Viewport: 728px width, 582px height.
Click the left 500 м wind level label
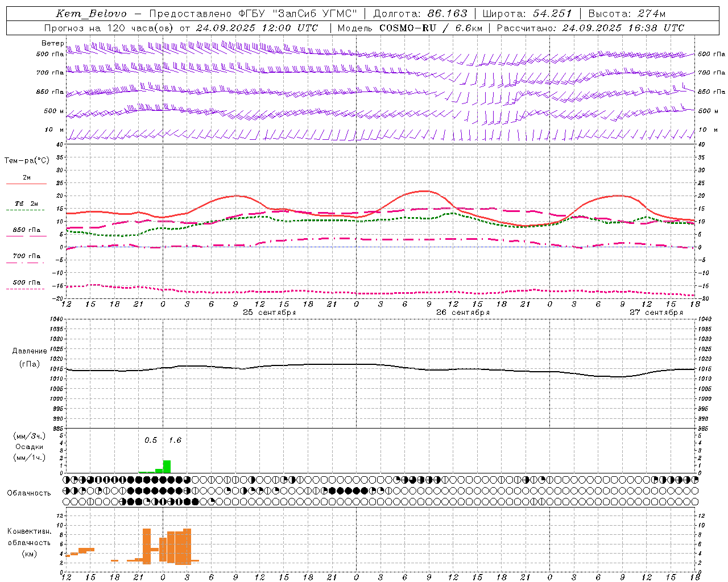coord(54,111)
